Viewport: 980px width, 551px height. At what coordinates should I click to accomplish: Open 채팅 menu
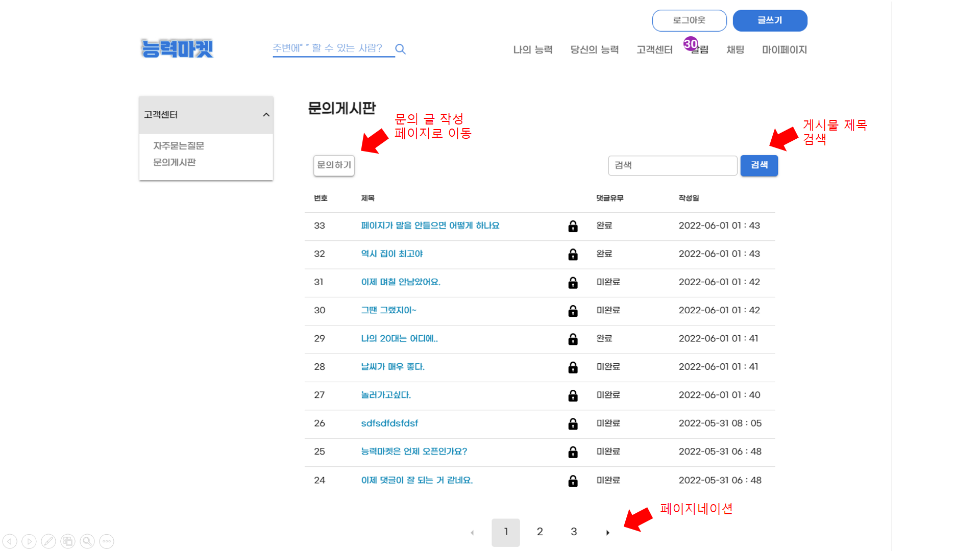(x=735, y=49)
